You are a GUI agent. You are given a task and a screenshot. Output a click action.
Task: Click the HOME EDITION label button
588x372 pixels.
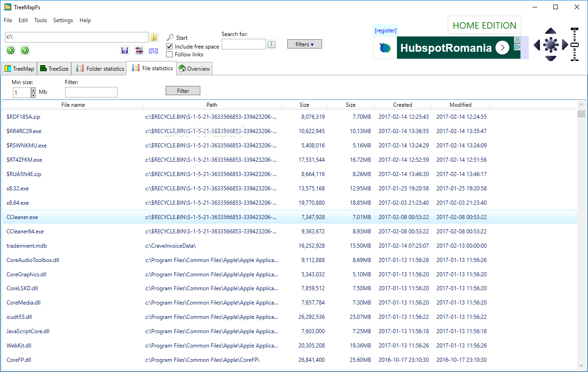point(484,25)
